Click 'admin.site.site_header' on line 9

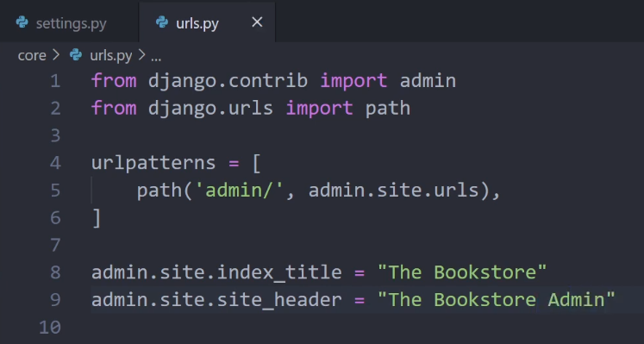216,300
